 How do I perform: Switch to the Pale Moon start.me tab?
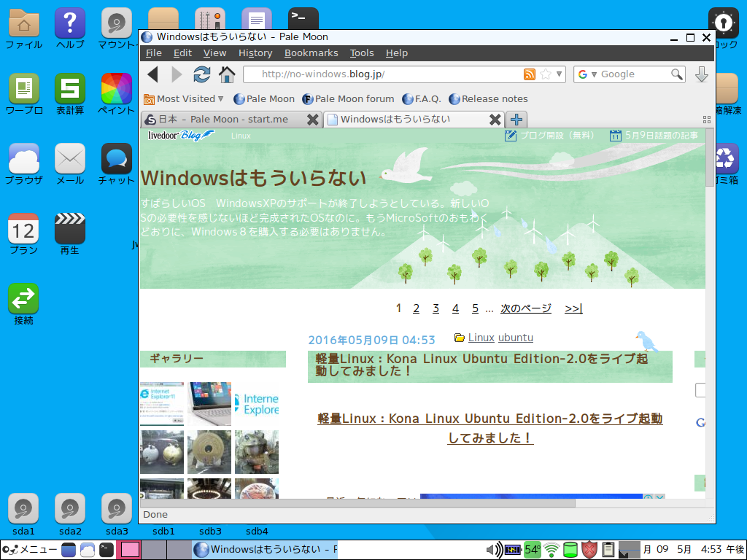coord(219,119)
